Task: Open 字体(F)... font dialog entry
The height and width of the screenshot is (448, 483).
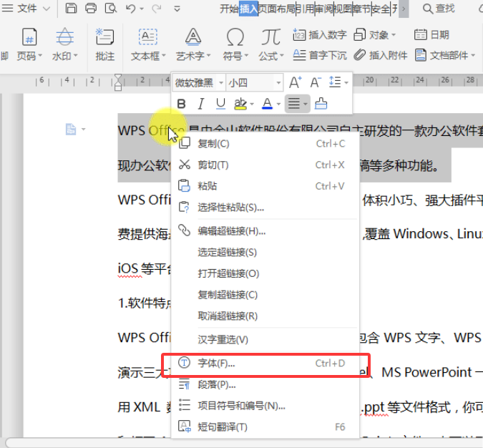Action: 265,364
